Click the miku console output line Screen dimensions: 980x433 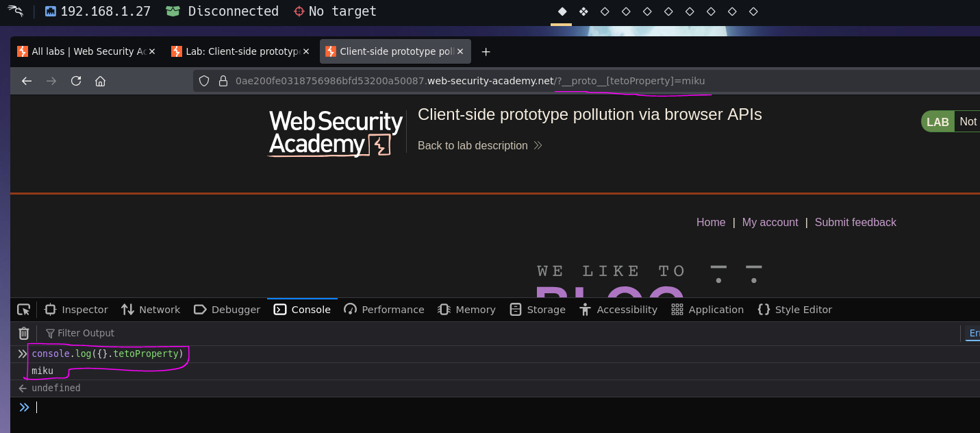[42, 371]
